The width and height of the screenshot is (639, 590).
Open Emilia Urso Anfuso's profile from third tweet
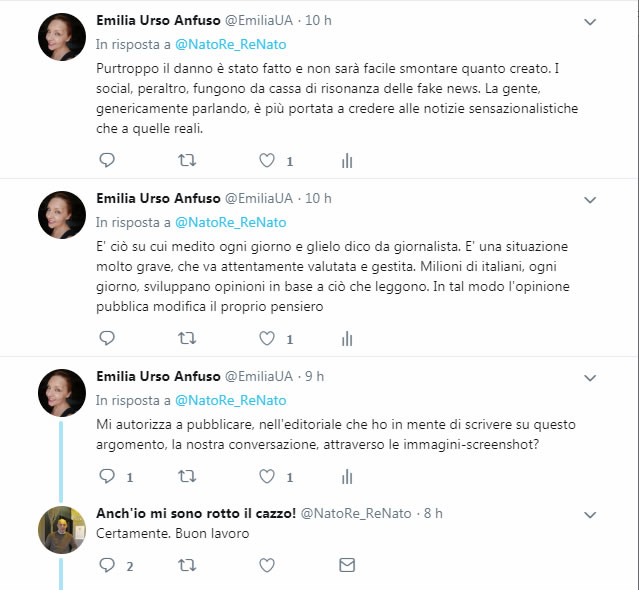(157, 376)
